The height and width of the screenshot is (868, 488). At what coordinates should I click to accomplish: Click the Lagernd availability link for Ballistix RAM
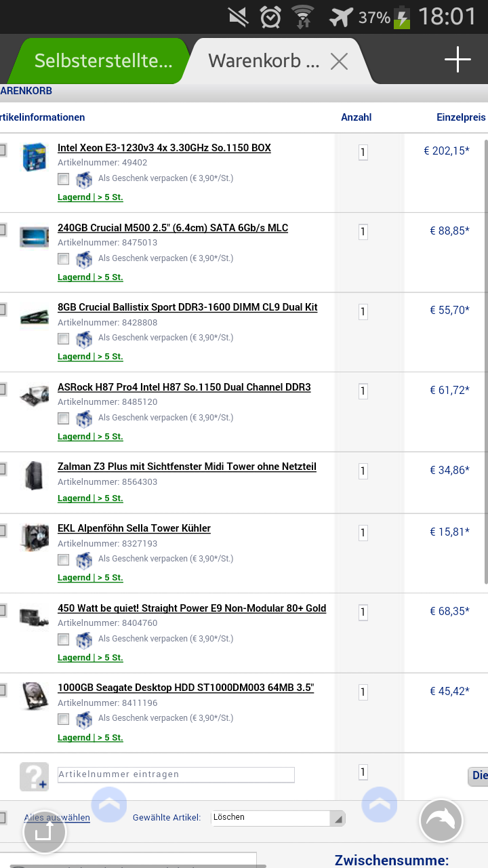(x=90, y=357)
